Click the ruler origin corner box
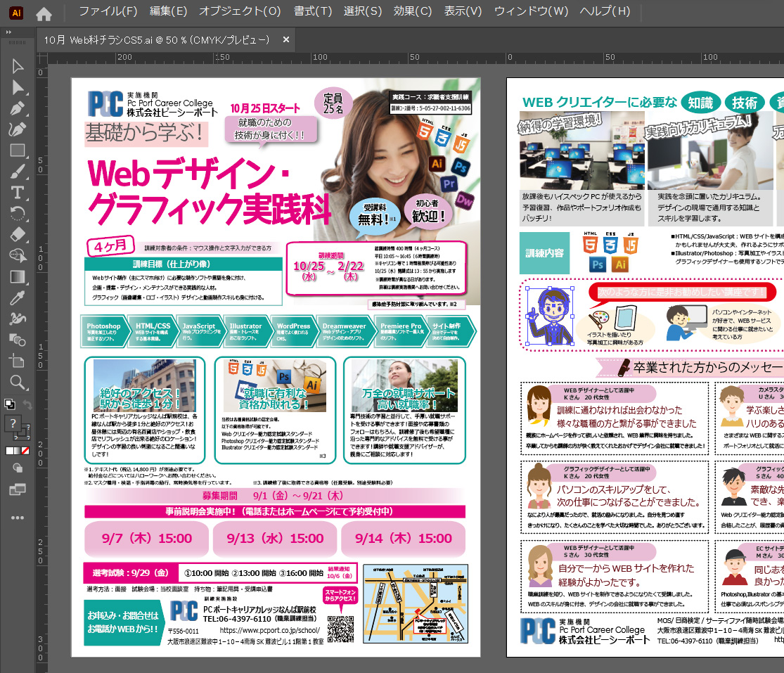The height and width of the screenshot is (673, 784). click(42, 58)
